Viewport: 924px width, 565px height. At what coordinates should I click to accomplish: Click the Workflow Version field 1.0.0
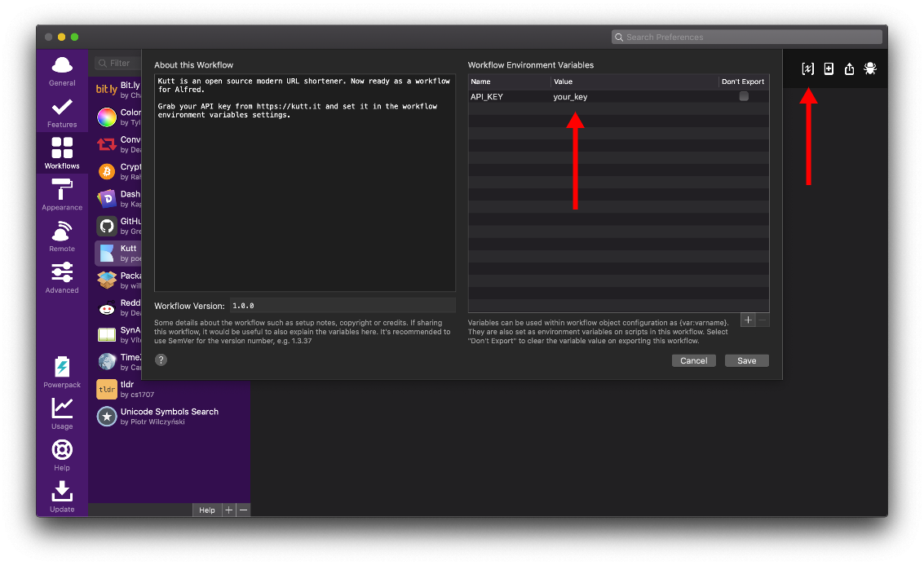point(342,305)
